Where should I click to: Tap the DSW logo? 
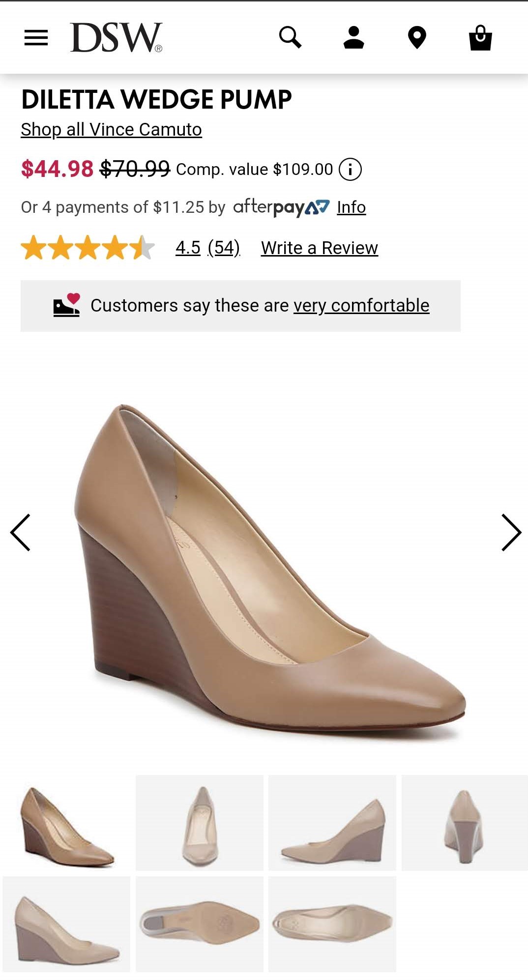(116, 37)
